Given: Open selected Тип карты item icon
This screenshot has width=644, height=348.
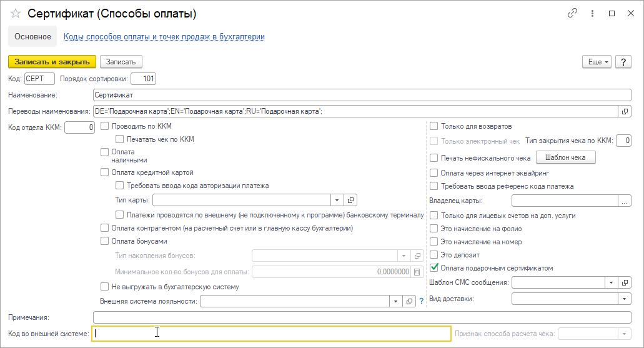Looking at the screenshot, I should point(351,200).
